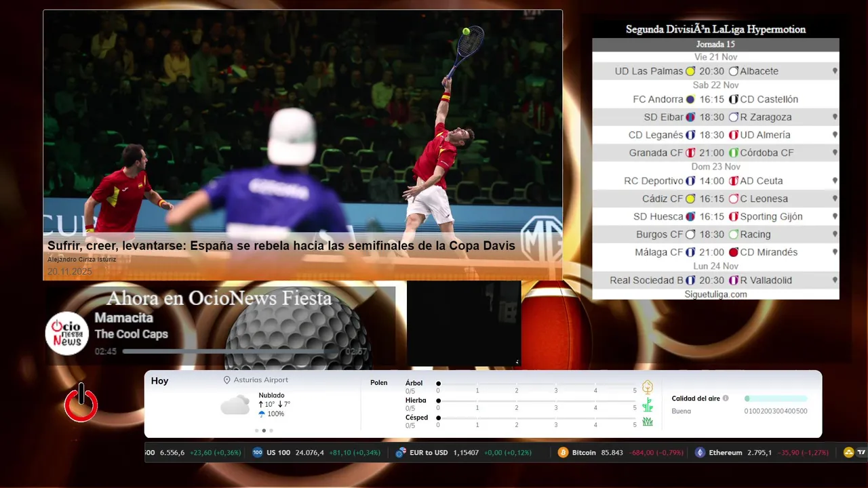Click the small dark video panel

464,324
